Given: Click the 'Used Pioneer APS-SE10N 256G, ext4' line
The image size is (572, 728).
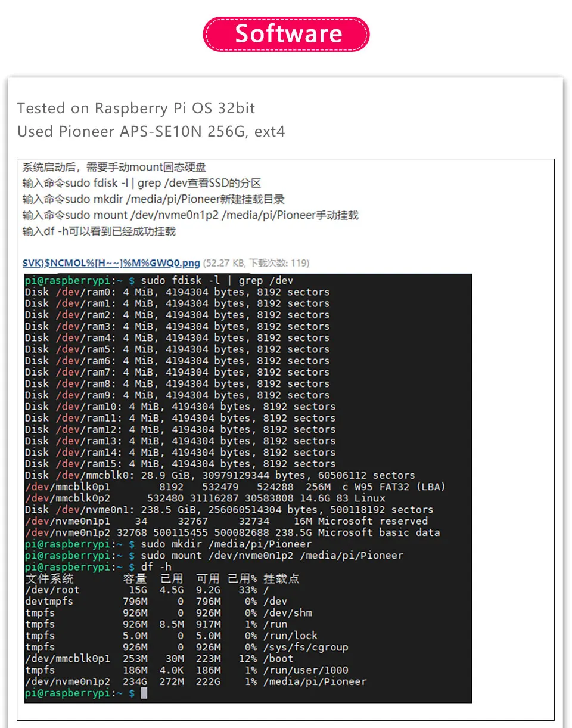Looking at the screenshot, I should (151, 131).
